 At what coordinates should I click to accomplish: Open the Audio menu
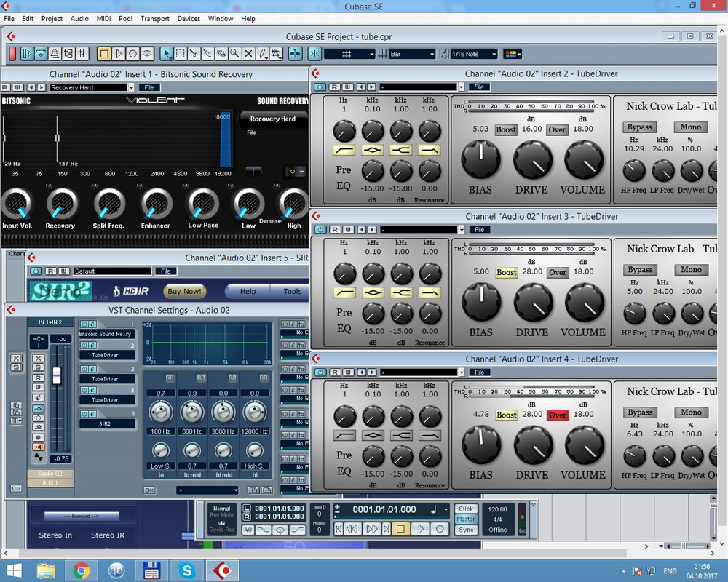[x=79, y=19]
